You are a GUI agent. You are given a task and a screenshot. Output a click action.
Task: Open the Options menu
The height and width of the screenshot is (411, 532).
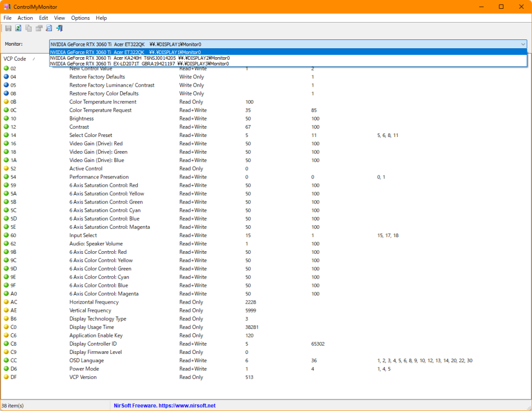[81, 18]
